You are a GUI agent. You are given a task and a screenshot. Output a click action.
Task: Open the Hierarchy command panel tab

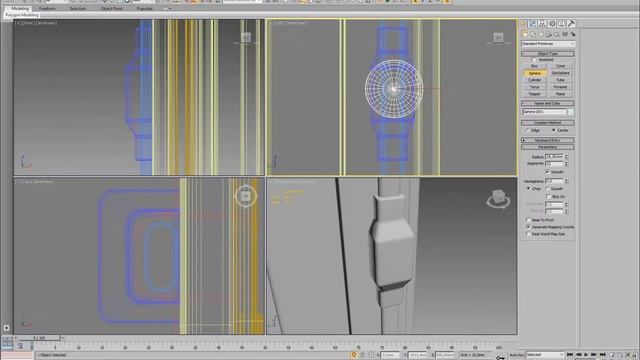542,24
